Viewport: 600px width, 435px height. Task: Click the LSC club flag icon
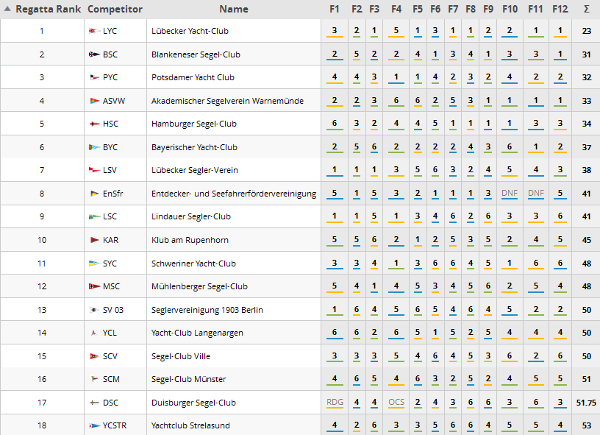pyautogui.click(x=94, y=217)
